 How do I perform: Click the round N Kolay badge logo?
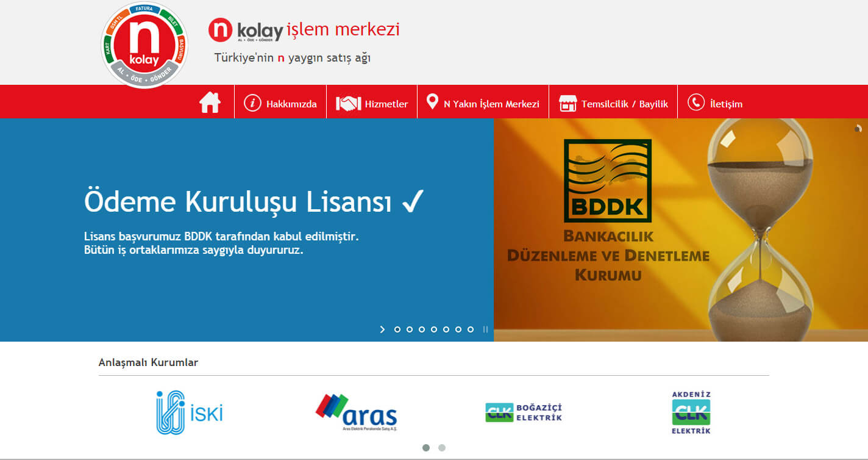click(x=144, y=45)
